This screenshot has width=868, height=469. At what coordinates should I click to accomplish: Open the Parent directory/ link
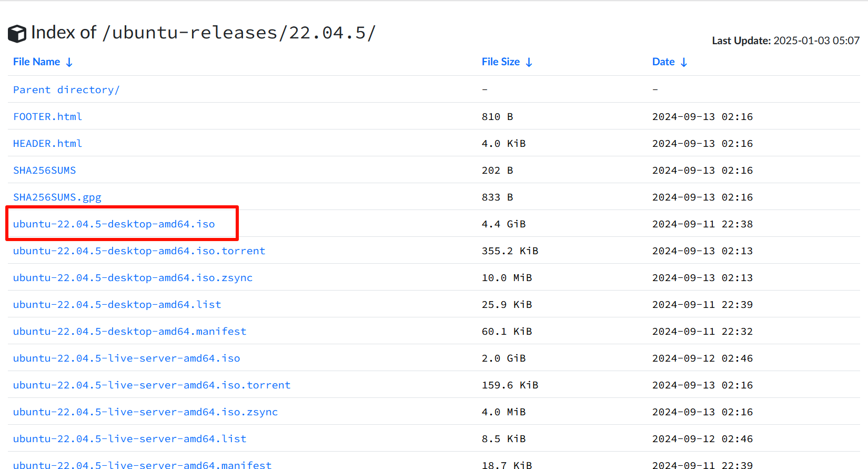tap(66, 89)
